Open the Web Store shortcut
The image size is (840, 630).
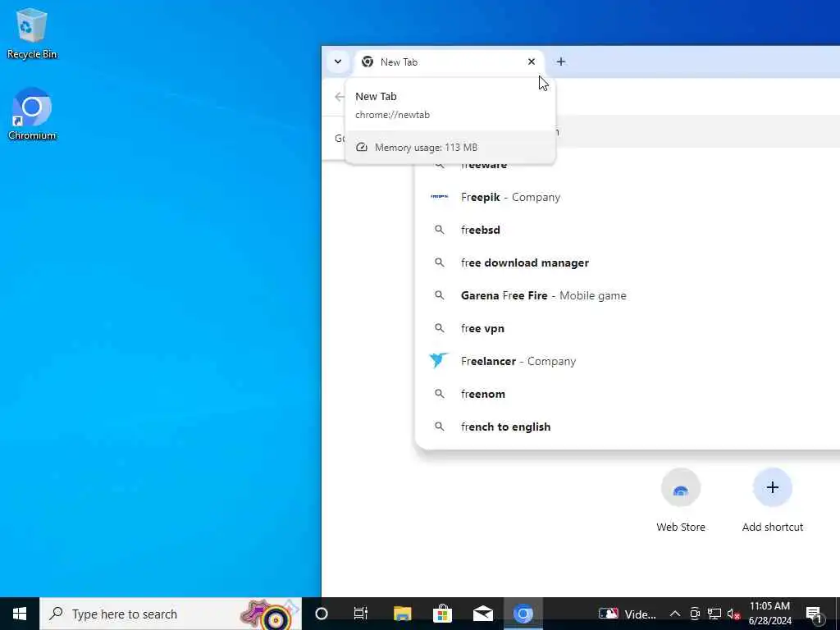point(680,500)
